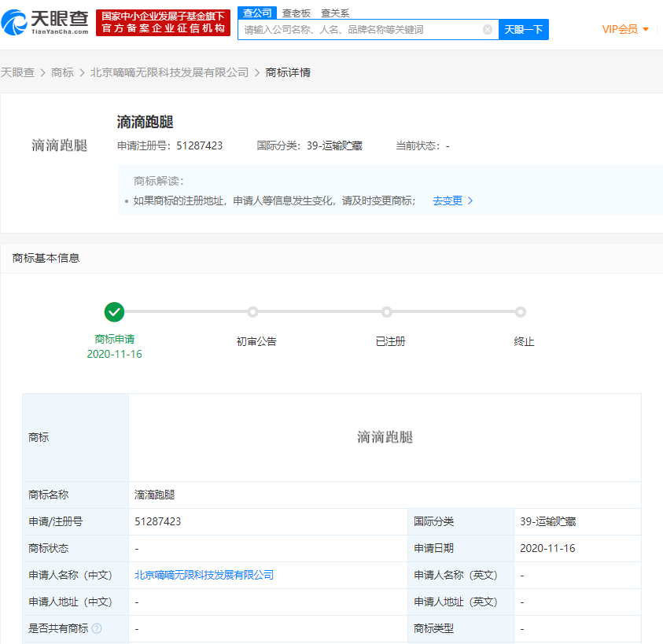This screenshot has height=644, width=663.
Task: Click the help icon beside 是否共有商标
Action: (97, 628)
